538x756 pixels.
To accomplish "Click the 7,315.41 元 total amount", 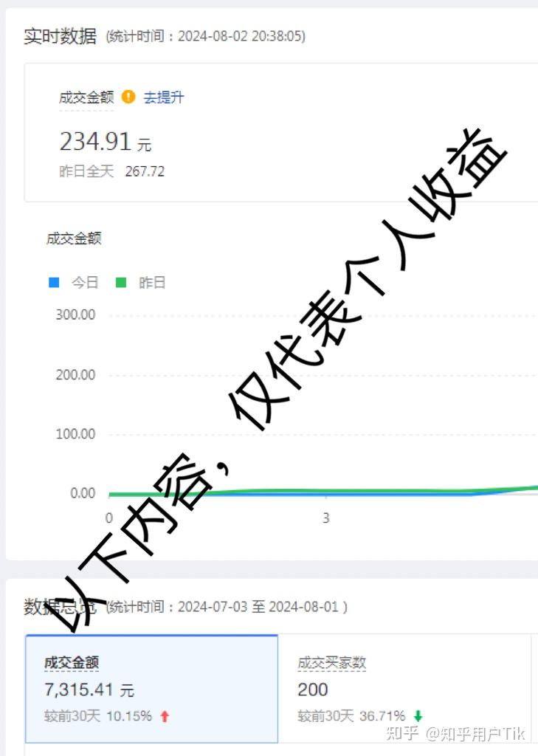I will pos(89,690).
